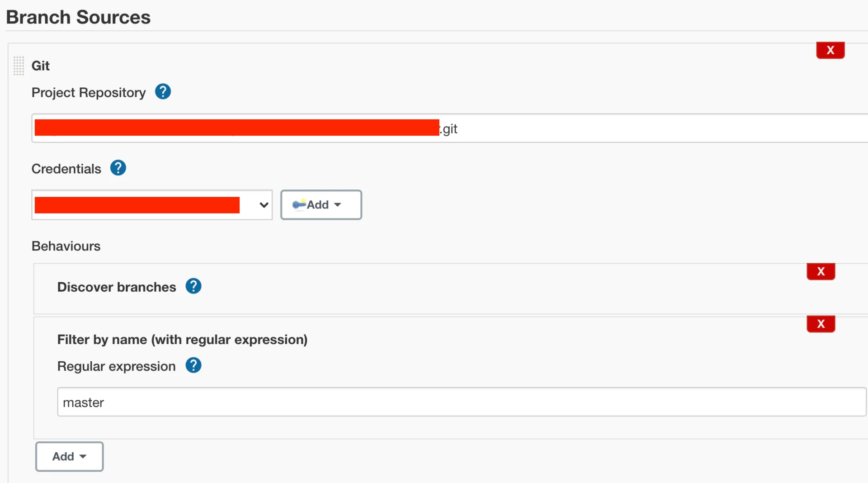This screenshot has height=483, width=868.
Task: Show help for Regular expression field
Action: 193,365
